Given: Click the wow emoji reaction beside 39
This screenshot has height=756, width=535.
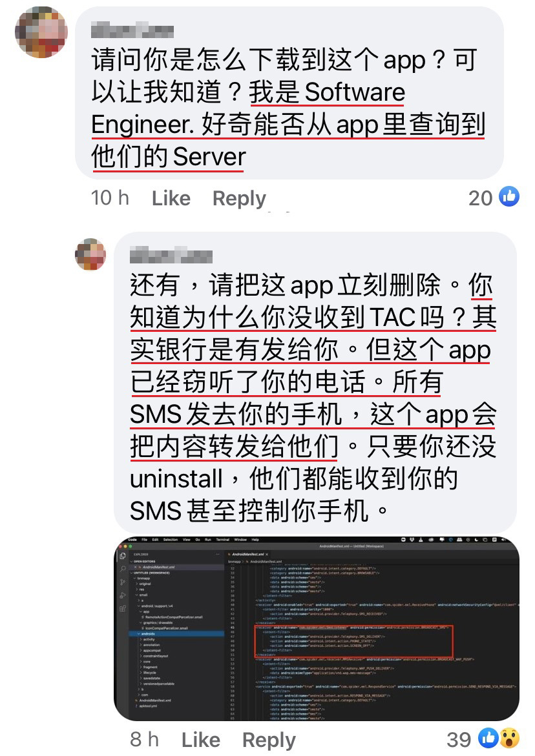Looking at the screenshot, I should pos(509,738).
